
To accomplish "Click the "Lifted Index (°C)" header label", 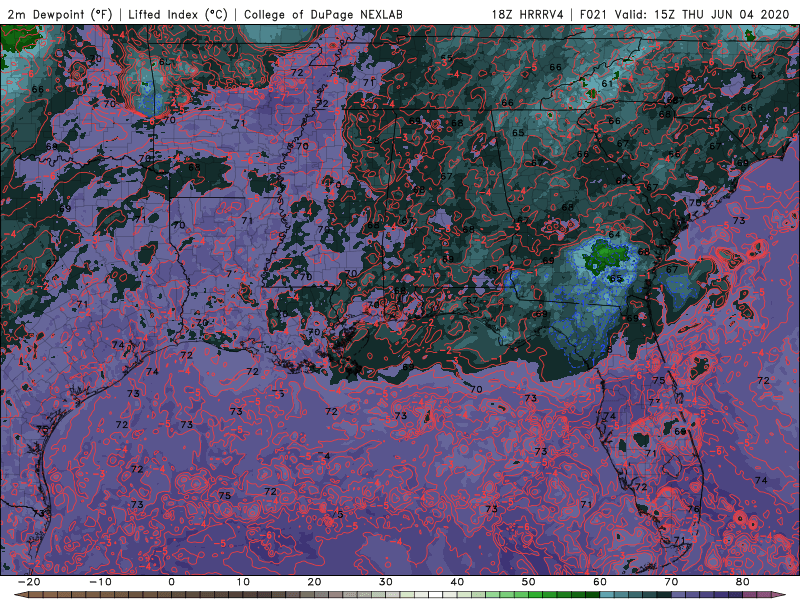I will coord(178,14).
